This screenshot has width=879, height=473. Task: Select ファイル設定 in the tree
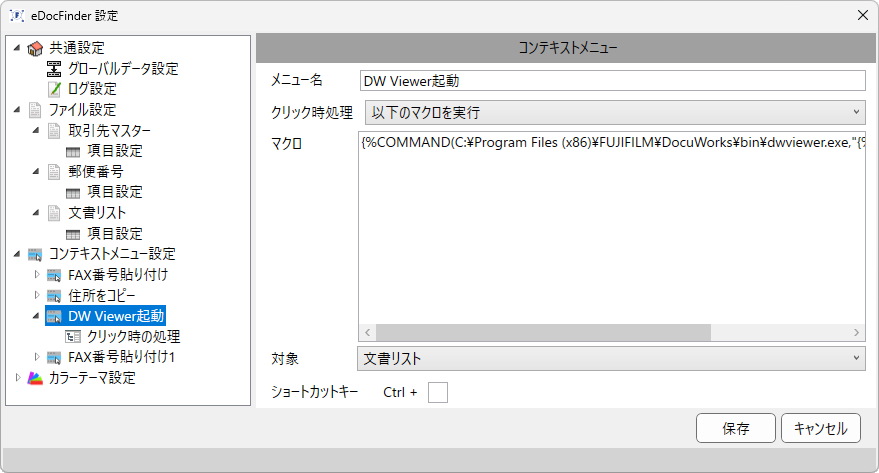click(82, 110)
